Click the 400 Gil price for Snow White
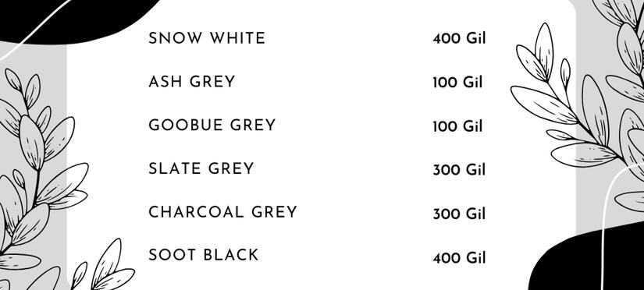The height and width of the screenshot is (290, 644). tap(459, 39)
